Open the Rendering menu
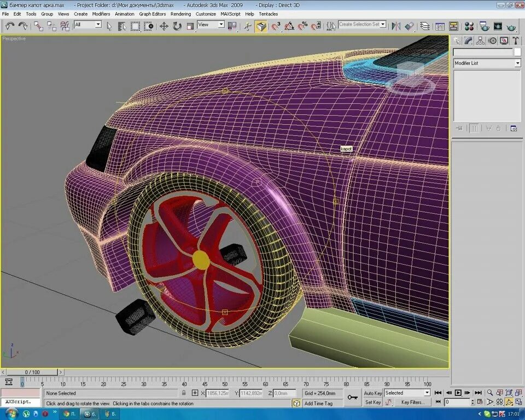This screenshot has height=420, width=525. coord(180,14)
